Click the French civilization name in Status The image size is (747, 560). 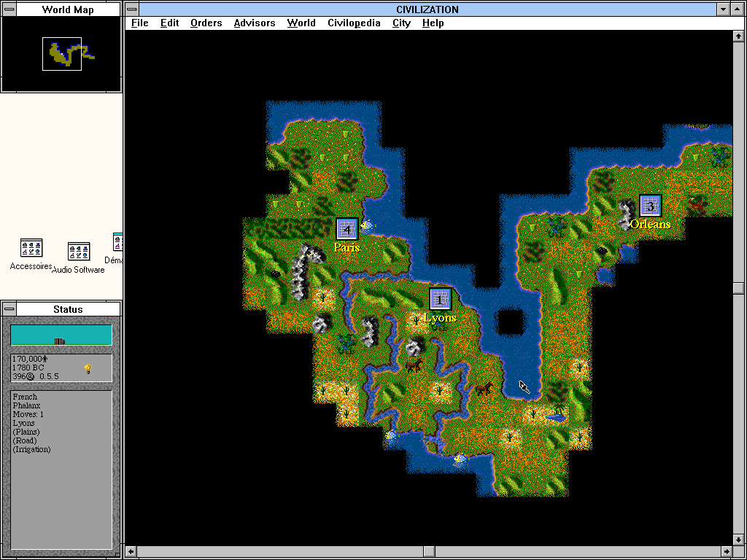[x=25, y=397]
